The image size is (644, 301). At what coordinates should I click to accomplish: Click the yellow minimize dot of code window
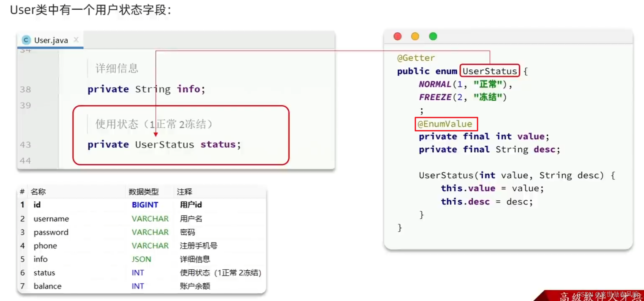[415, 36]
